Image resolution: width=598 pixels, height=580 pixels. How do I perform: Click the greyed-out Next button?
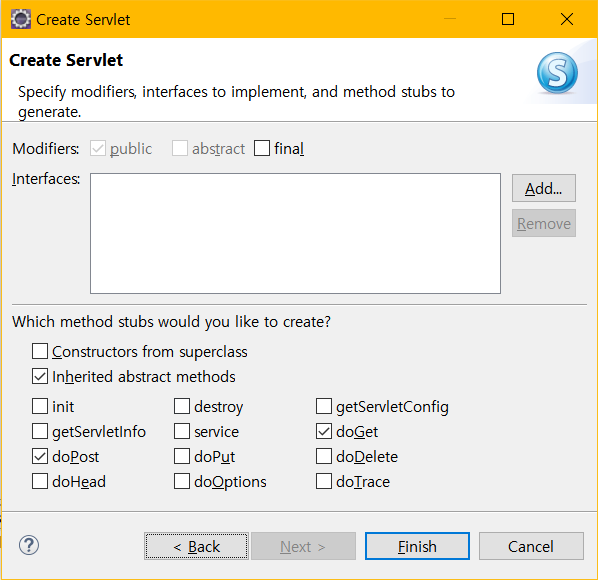click(303, 546)
